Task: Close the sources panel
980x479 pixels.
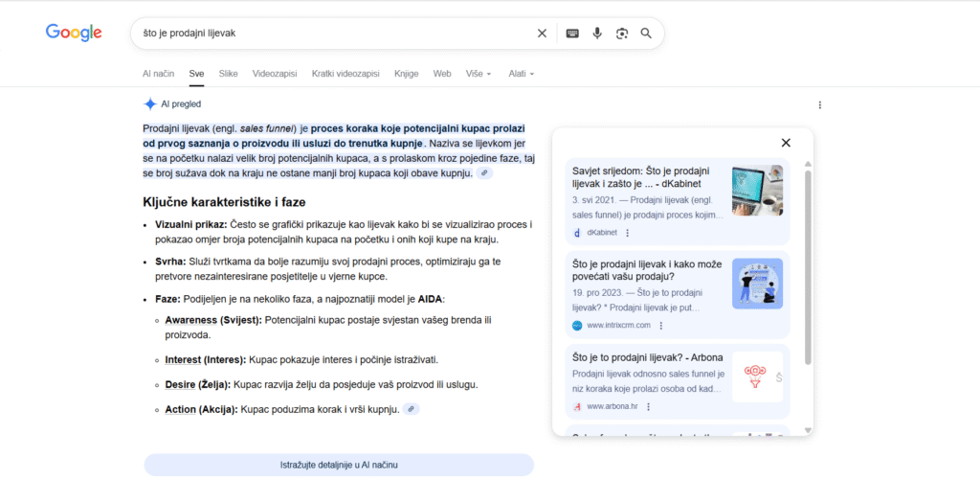Action: click(786, 143)
